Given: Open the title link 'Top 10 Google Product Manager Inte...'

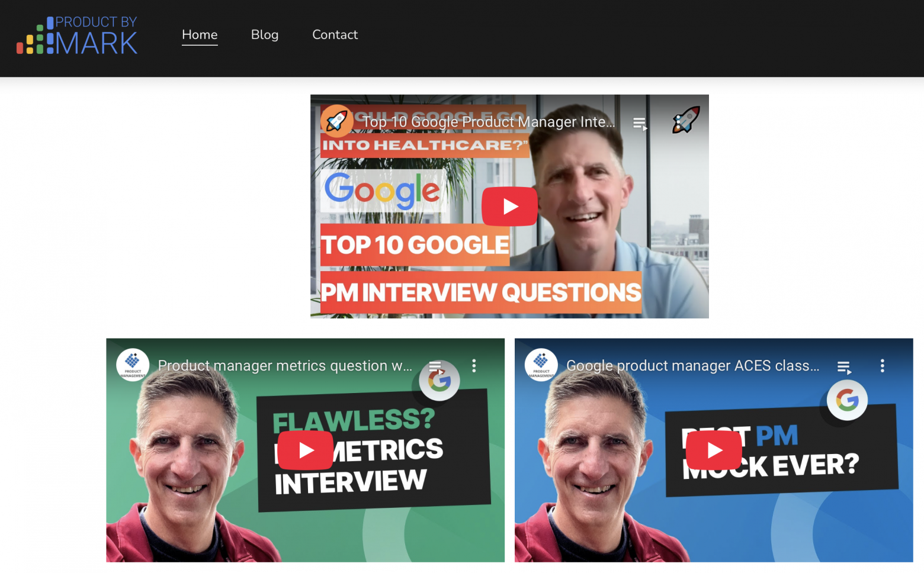Looking at the screenshot, I should point(489,122).
